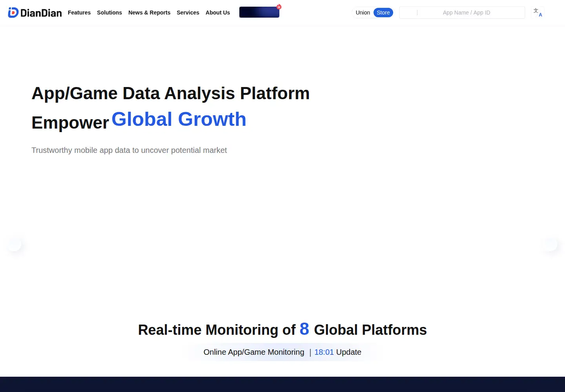Switch search mode to Store

pos(383,13)
